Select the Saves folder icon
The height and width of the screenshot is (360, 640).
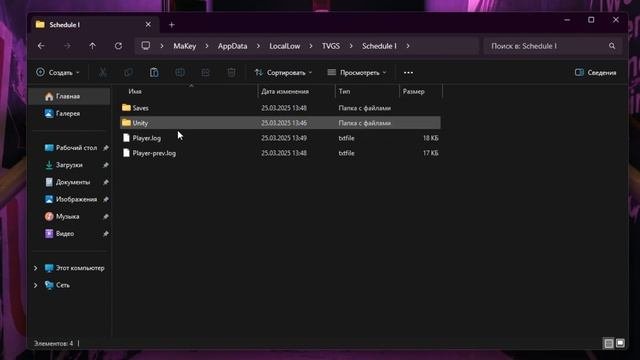coord(126,108)
